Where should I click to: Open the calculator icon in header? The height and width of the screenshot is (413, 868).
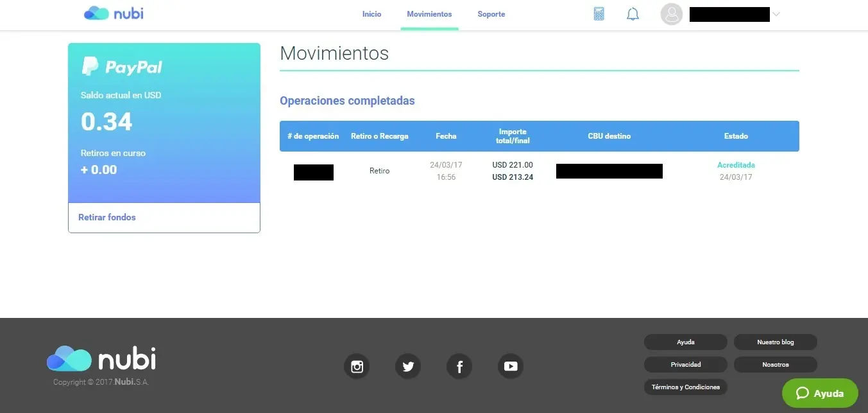[x=599, y=13]
